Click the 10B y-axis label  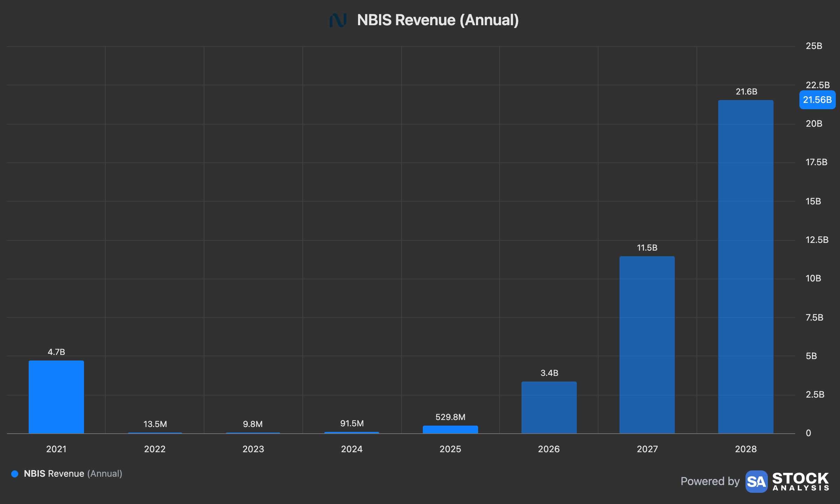tap(813, 278)
